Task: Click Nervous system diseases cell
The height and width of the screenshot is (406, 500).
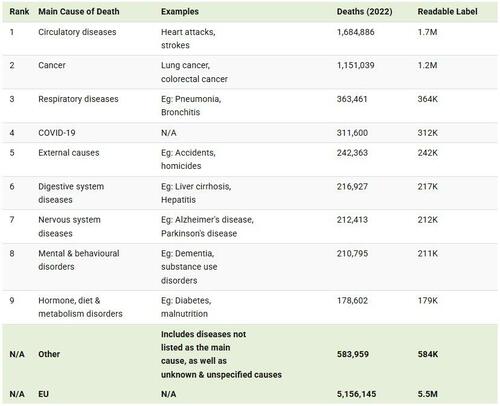Action: click(x=69, y=226)
